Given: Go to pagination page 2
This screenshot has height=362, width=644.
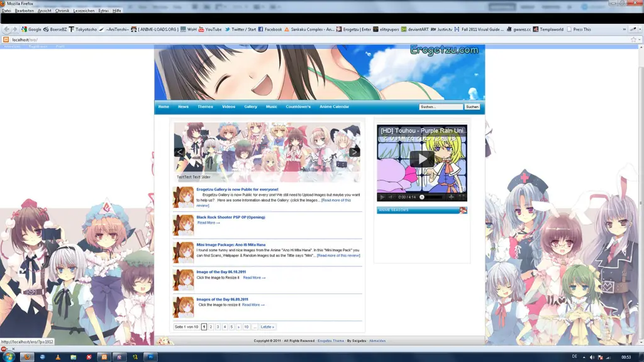Looking at the screenshot, I should 211,327.
